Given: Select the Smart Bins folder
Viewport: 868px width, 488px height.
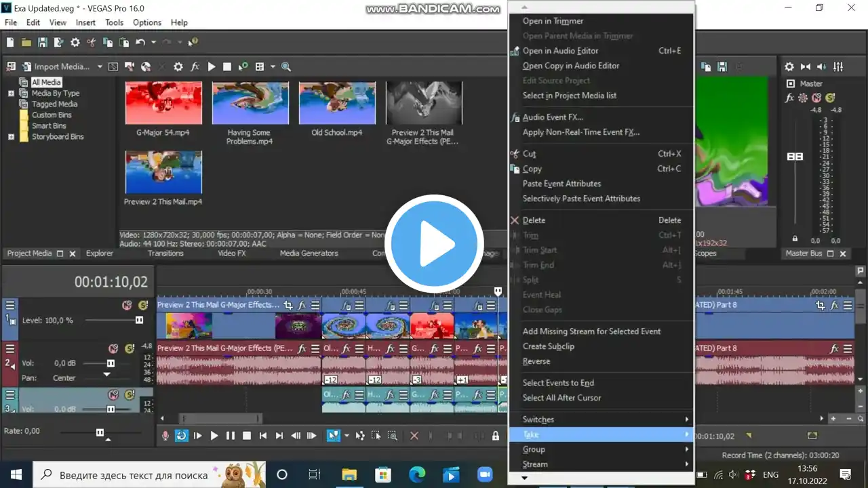Looking at the screenshot, I should (49, 125).
